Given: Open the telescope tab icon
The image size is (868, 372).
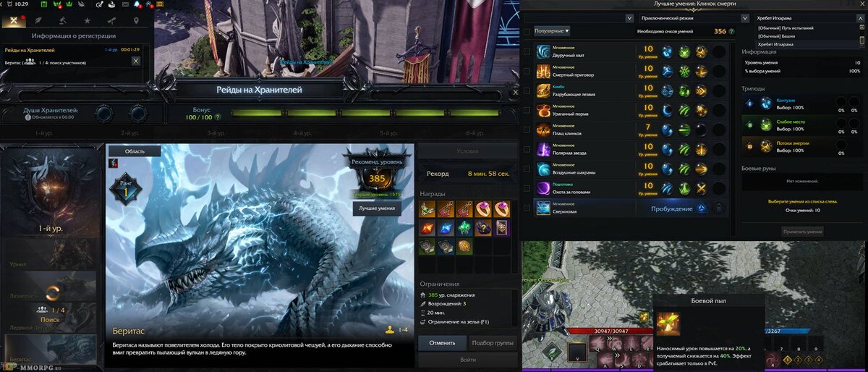Looking at the screenshot, I should pos(112,20).
